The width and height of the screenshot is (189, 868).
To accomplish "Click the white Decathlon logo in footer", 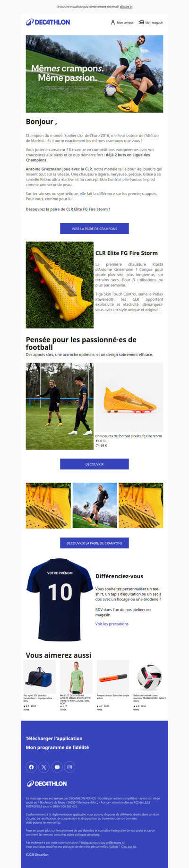I will click(x=47, y=783).
